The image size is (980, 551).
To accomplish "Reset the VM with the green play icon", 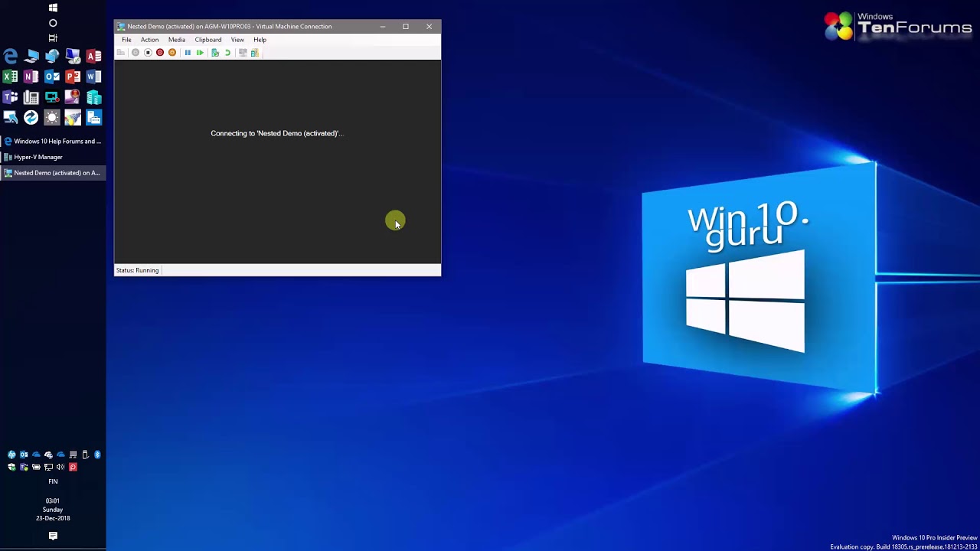I will tap(200, 52).
